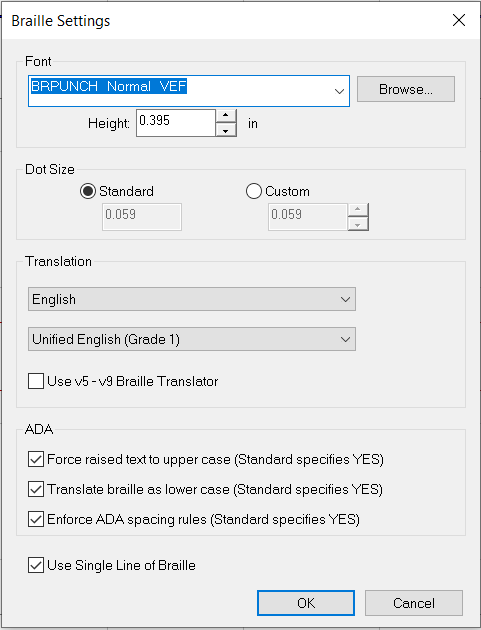This screenshot has height=630, width=481.
Task: Decrease Height with the down arrow
Action: pyautogui.click(x=226, y=130)
